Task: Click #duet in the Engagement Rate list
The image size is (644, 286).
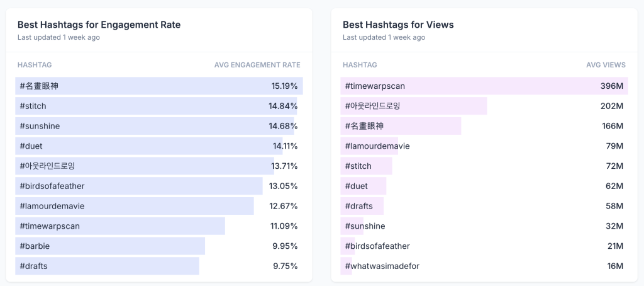Action: [31, 146]
